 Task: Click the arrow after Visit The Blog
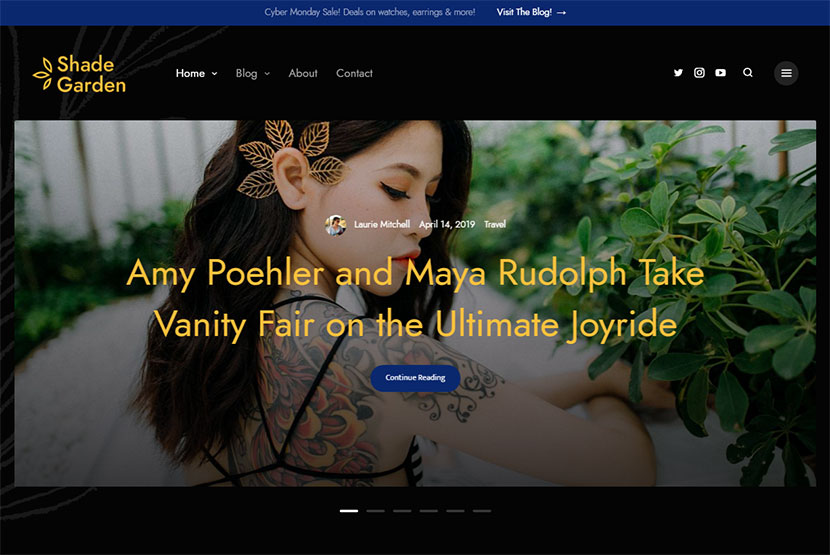coord(562,13)
